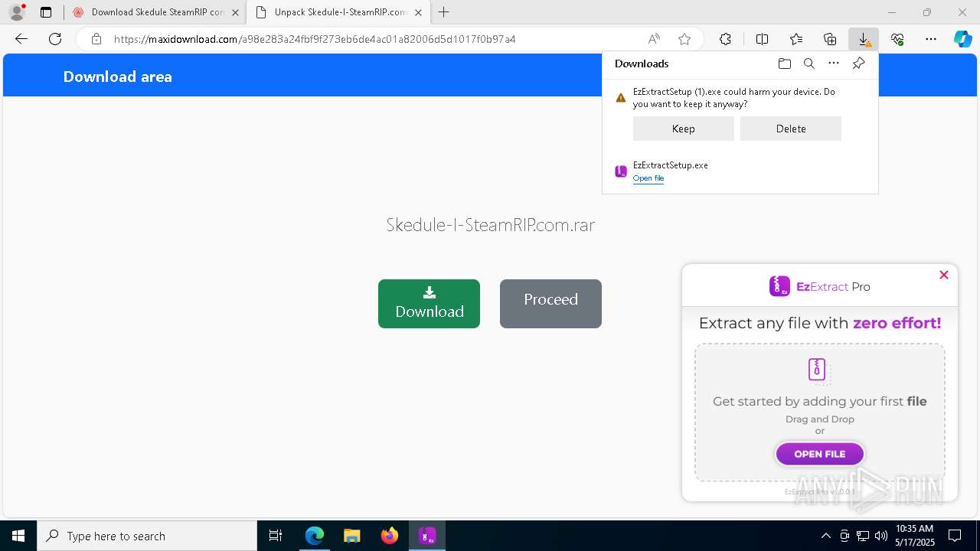Viewport: 980px width, 551px height.
Task: Close the Unpack Skedule-I-SteamRIP tab
Action: (x=418, y=12)
